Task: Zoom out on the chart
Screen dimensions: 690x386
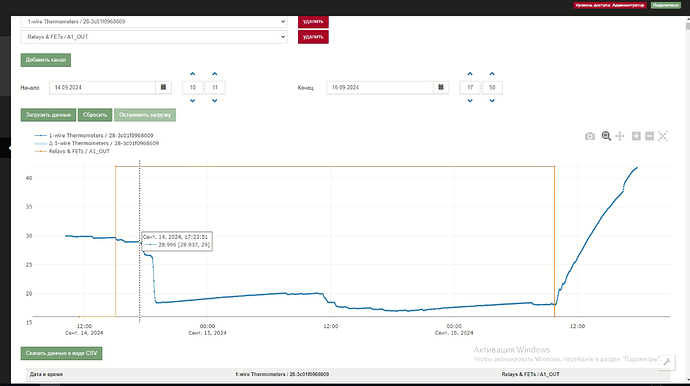Action: [x=649, y=136]
